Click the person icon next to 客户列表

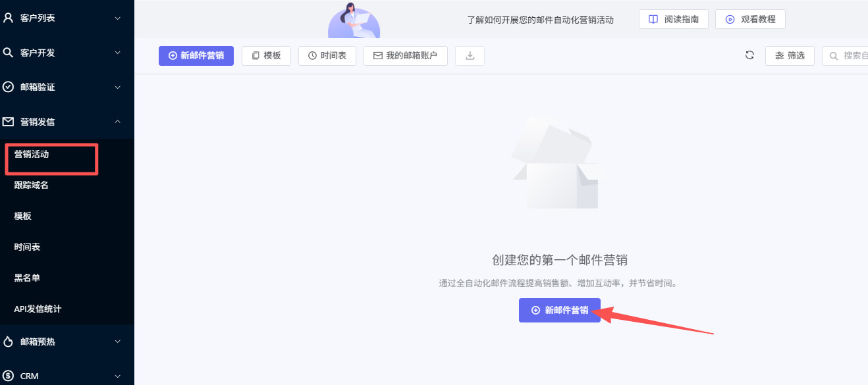tap(9, 18)
